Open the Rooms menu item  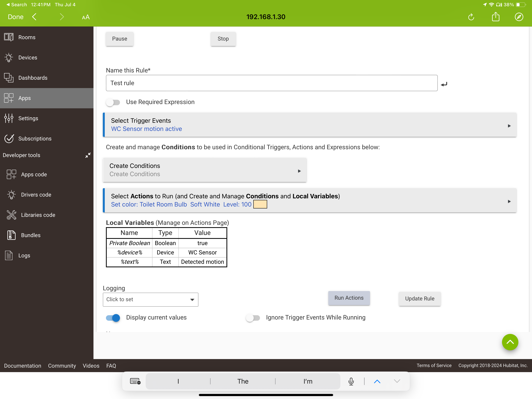pyautogui.click(x=47, y=37)
